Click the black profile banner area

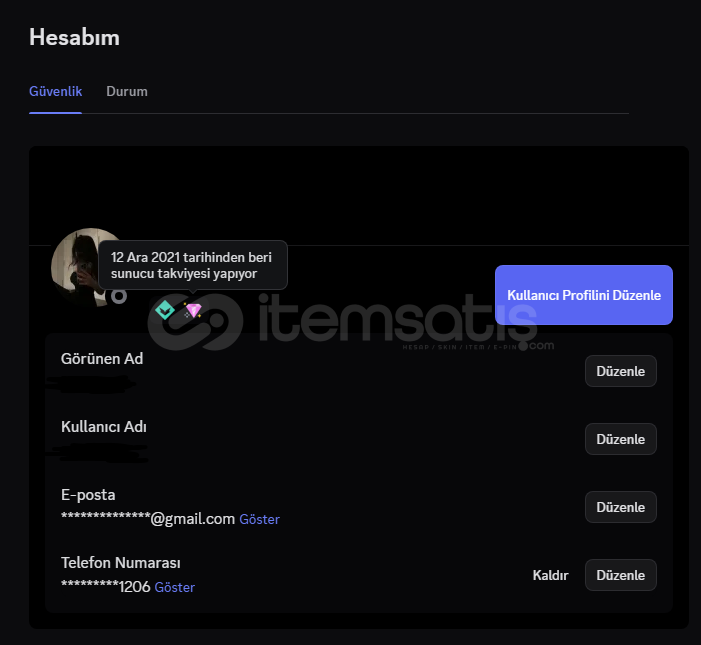(359, 196)
